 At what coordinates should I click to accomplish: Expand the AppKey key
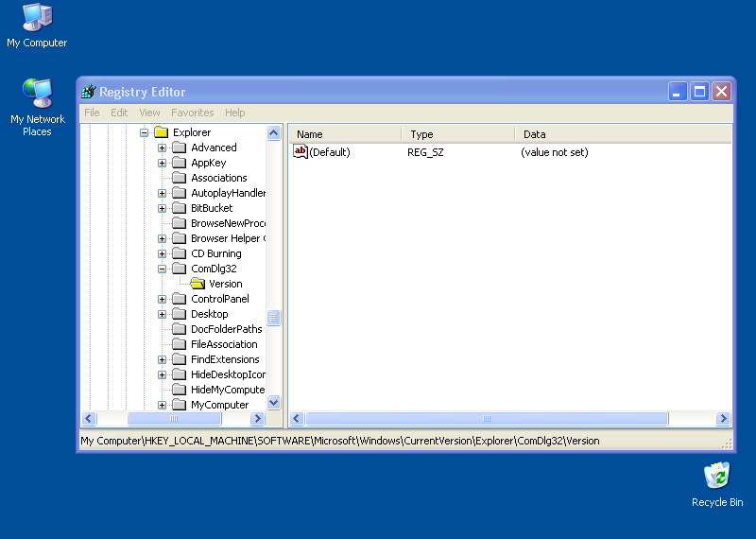click(x=162, y=163)
